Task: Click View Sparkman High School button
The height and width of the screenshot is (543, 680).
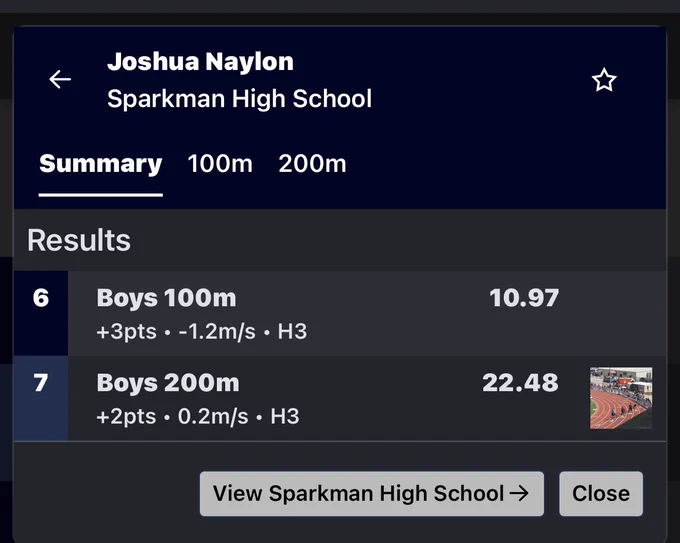Action: [372, 494]
